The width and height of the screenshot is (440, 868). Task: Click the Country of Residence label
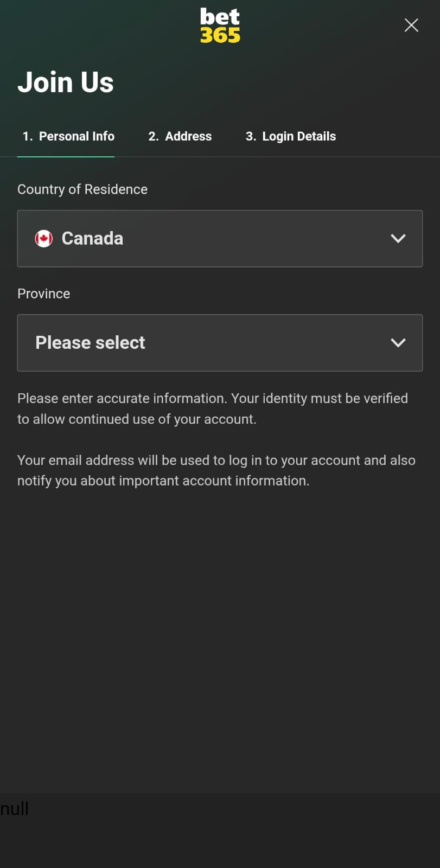(x=82, y=189)
